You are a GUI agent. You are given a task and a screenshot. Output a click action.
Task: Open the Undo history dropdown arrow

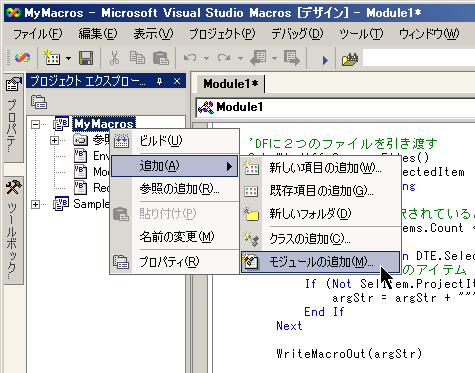tap(206, 59)
